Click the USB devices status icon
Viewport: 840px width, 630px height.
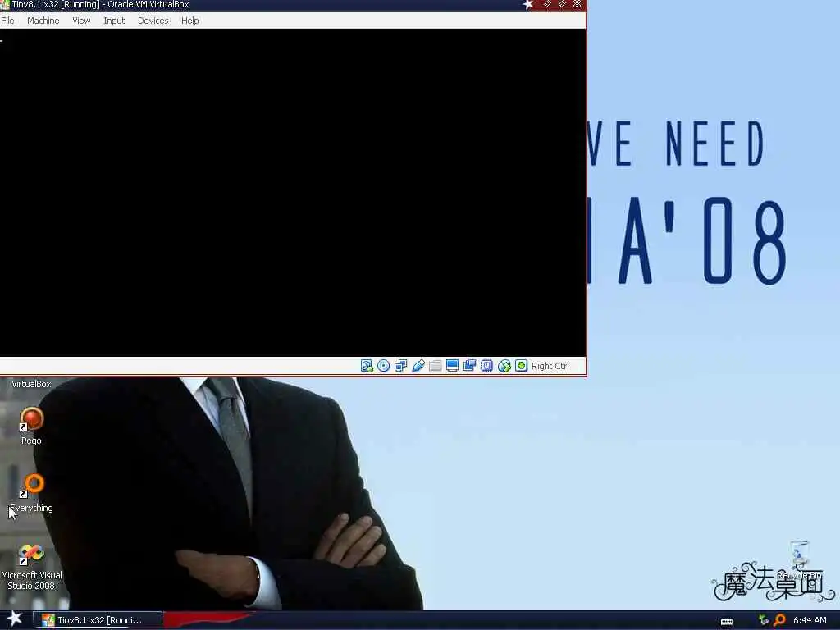418,366
